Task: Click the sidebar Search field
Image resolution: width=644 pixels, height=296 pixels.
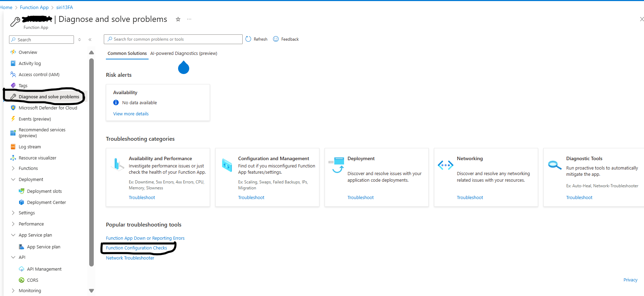Action: pos(41,40)
